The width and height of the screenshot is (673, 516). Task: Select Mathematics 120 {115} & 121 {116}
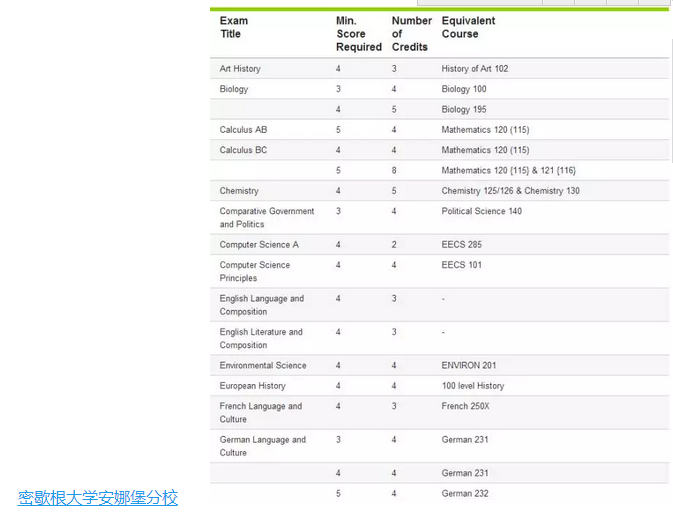pyautogui.click(x=509, y=170)
